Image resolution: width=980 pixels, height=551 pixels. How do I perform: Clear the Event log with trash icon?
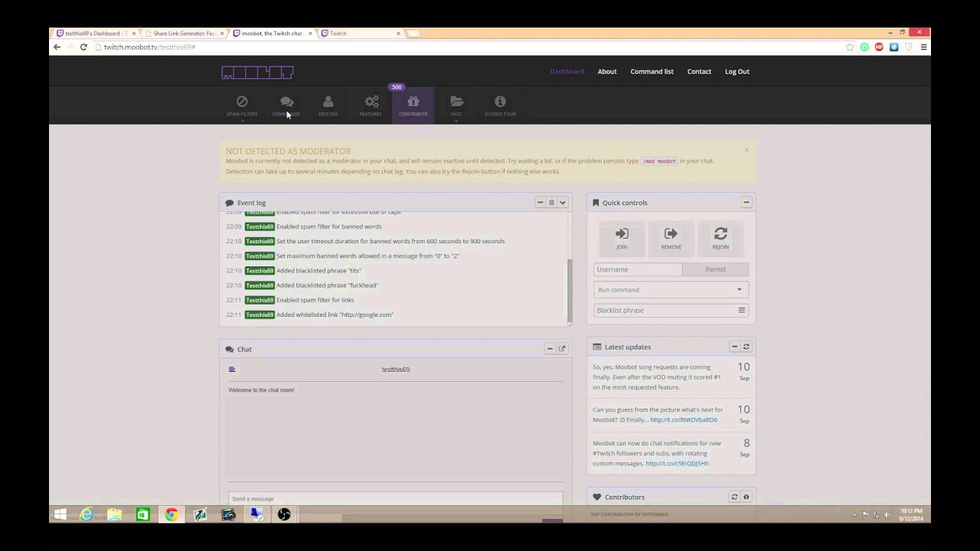click(x=551, y=203)
